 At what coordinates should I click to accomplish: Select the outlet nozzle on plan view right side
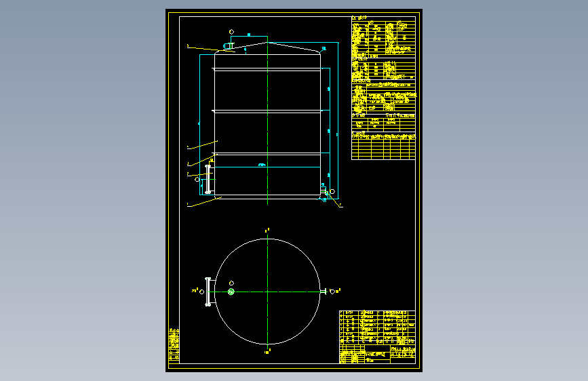(x=325, y=292)
